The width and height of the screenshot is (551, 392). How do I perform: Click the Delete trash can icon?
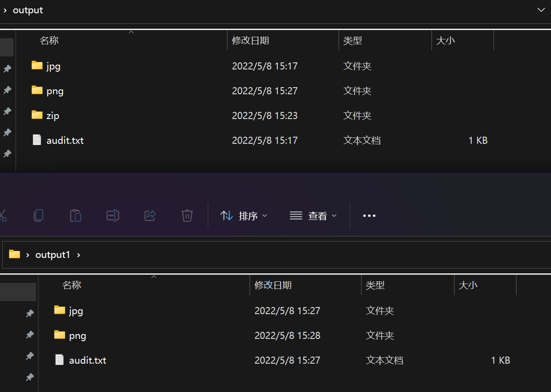[x=187, y=215]
